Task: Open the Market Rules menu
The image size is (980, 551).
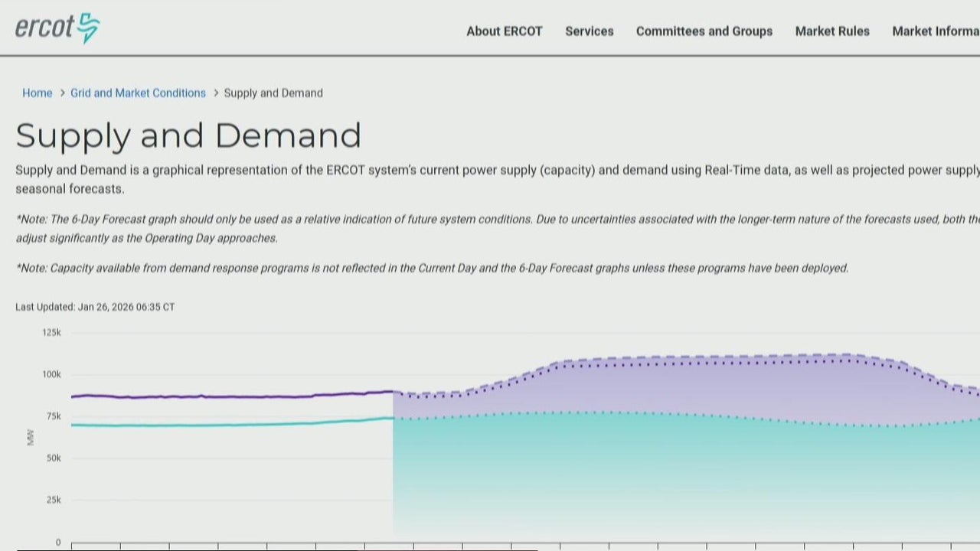Action: click(x=831, y=31)
